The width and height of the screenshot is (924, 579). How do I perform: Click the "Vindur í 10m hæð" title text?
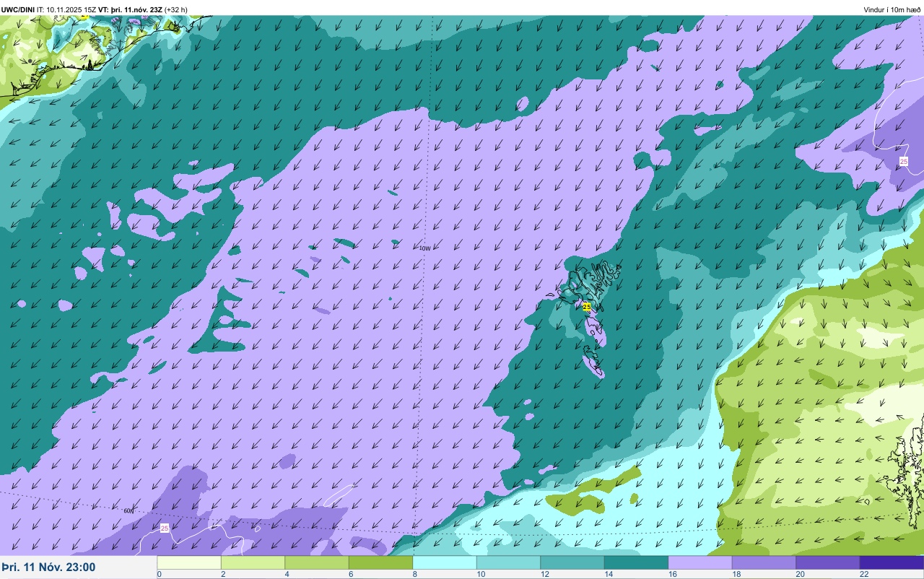(x=892, y=10)
